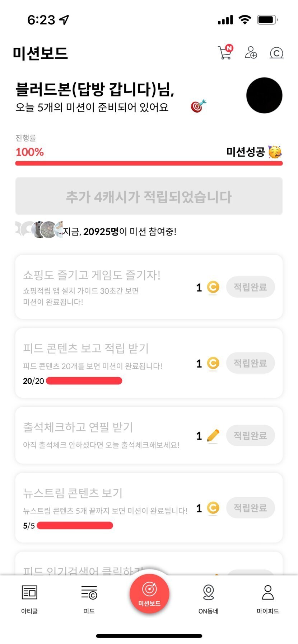Tap the pencil reward icon for 출석체크
Image resolution: width=298 pixels, height=644 pixels.
coord(213,435)
